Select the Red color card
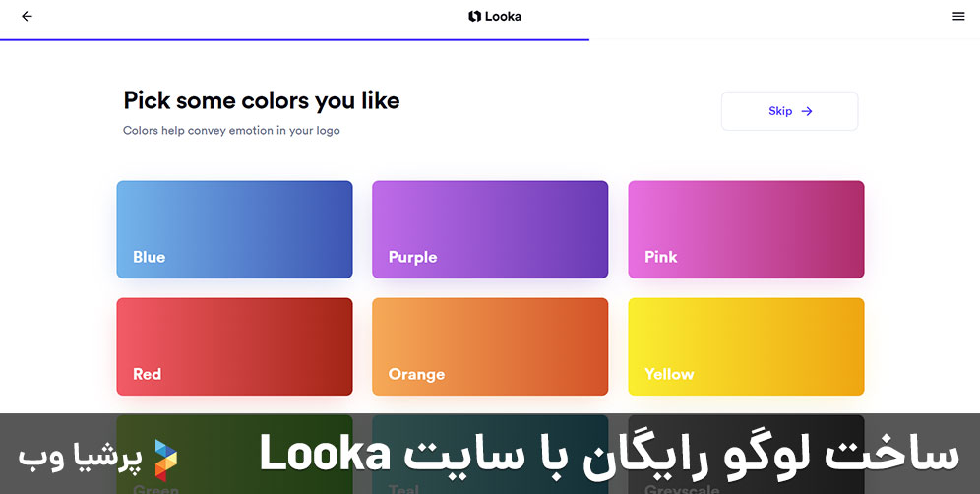This screenshot has height=494, width=980. (234, 345)
